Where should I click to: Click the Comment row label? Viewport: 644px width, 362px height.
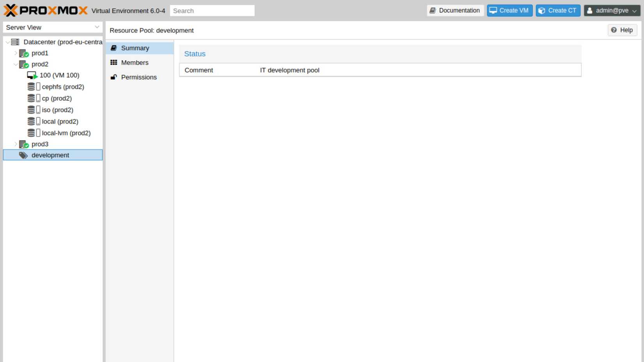point(199,70)
